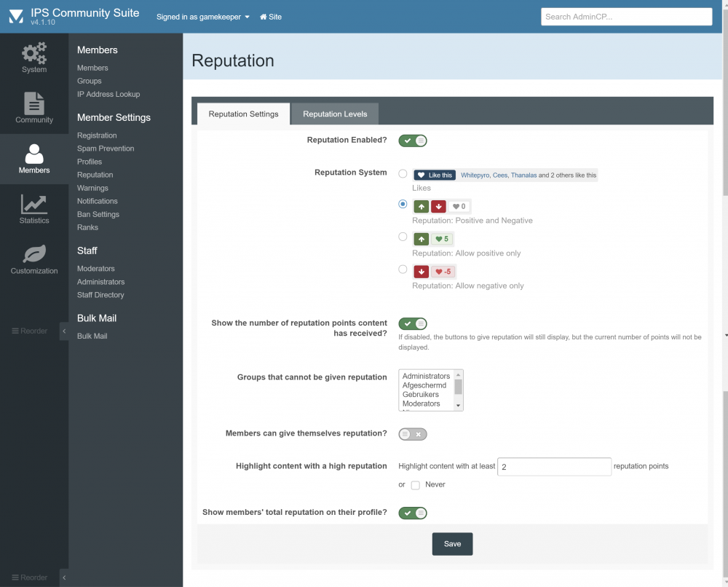
Task: Click the page vertical scrollbar
Action: coord(725,293)
